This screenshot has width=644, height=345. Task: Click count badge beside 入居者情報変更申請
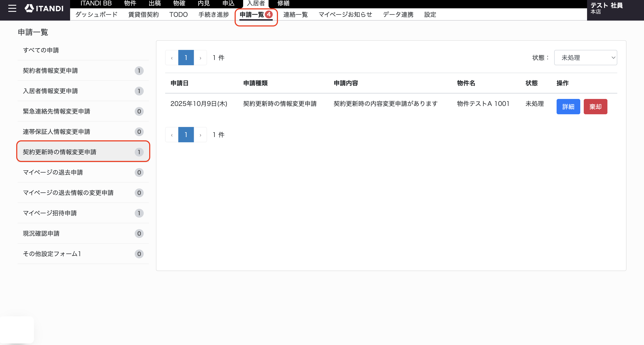coord(139,91)
